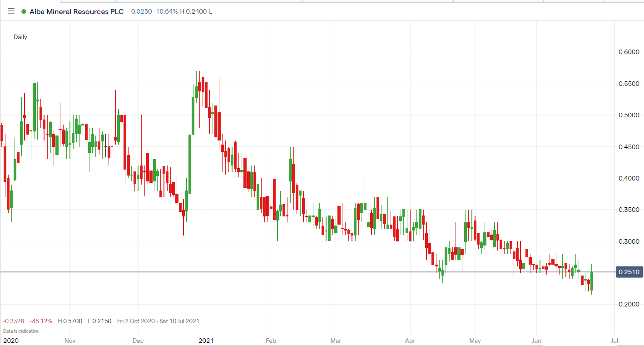Click the 0.6000 price axis label
The image size is (644, 346).
[629, 52]
